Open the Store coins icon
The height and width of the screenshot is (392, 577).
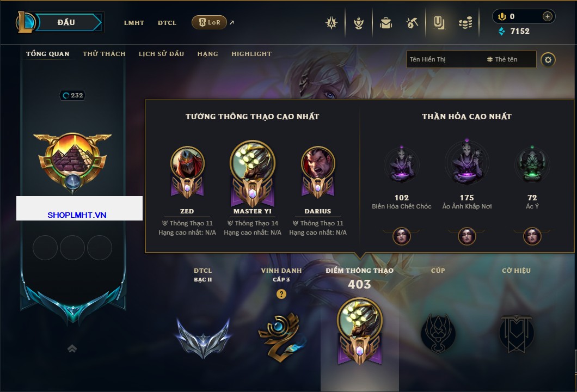465,23
